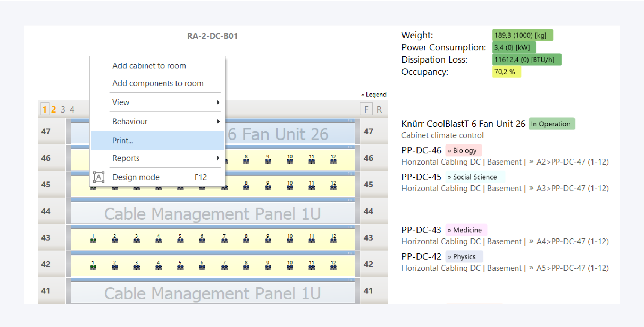This screenshot has width=644, height=327.
Task: Click port 1 icon in row 42
Action: click(x=93, y=267)
